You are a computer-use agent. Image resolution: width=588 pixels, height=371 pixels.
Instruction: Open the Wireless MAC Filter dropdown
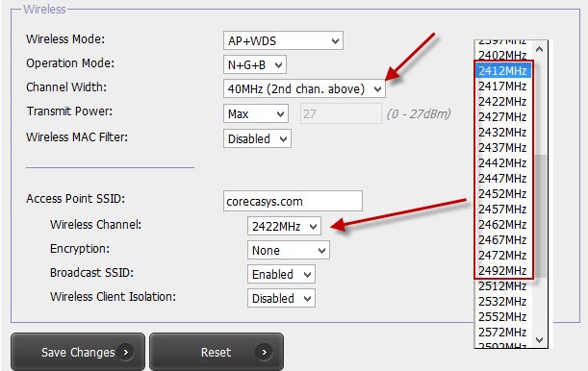[x=257, y=138]
